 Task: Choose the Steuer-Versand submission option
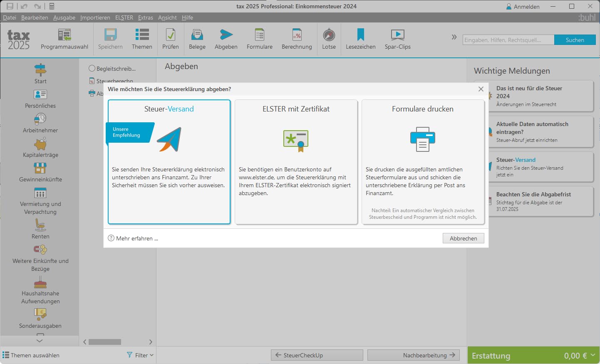(x=169, y=162)
